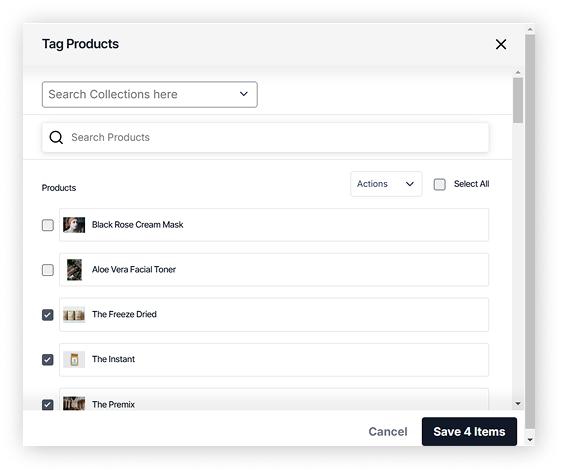The image size is (562, 473).
Task: Close the Tag Products dialog
Action: coord(501,44)
